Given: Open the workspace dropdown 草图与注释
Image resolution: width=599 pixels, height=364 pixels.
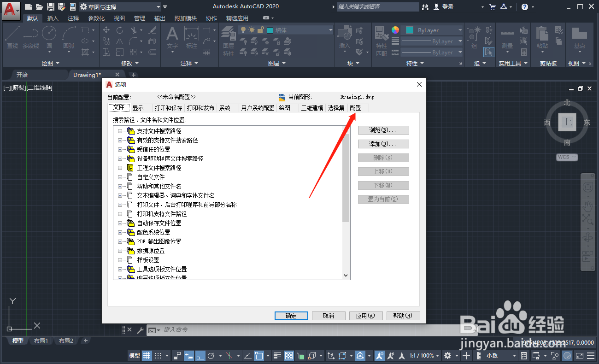Looking at the screenshot, I should pyautogui.click(x=120, y=7).
